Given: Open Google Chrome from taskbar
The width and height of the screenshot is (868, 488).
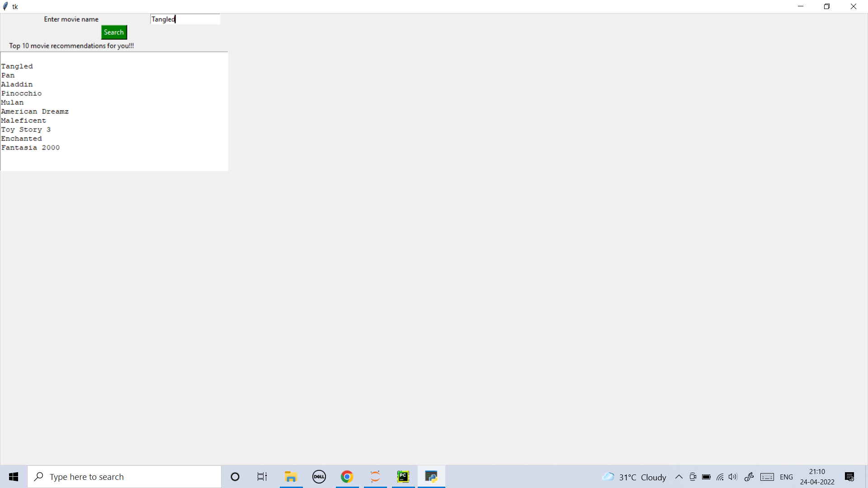Looking at the screenshot, I should click(347, 477).
